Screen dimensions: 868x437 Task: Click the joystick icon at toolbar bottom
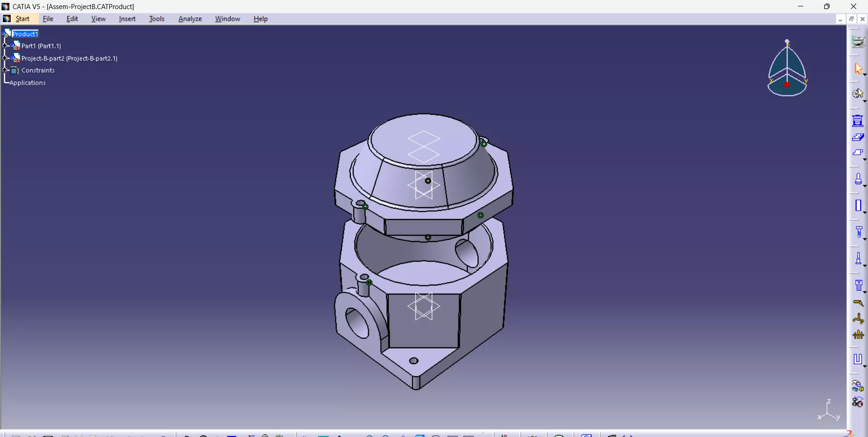(x=858, y=402)
